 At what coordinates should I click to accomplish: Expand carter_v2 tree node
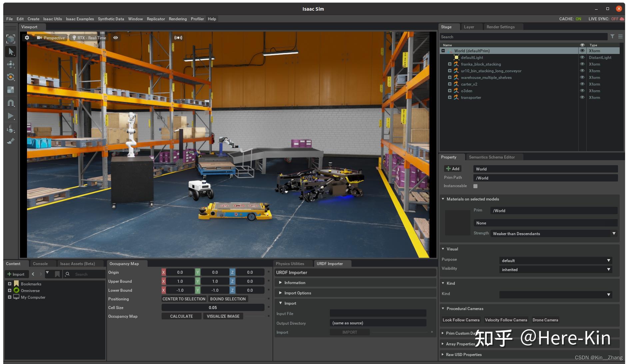point(450,84)
